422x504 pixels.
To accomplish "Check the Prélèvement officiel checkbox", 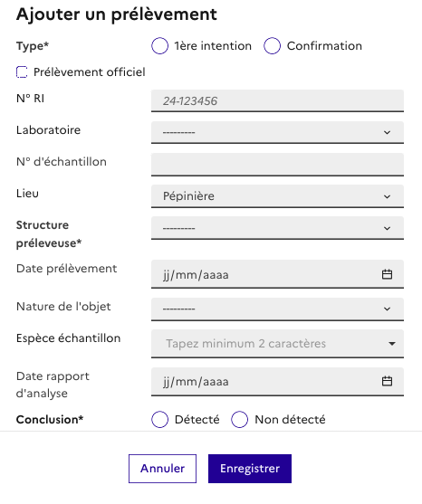I will 22,72.
